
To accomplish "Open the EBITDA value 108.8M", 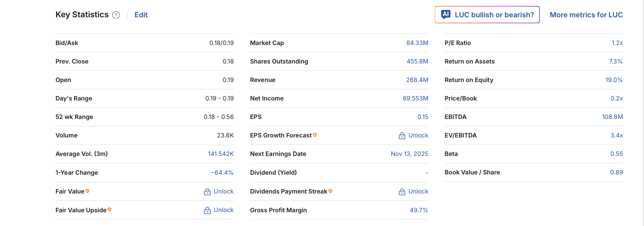I will click(x=612, y=117).
